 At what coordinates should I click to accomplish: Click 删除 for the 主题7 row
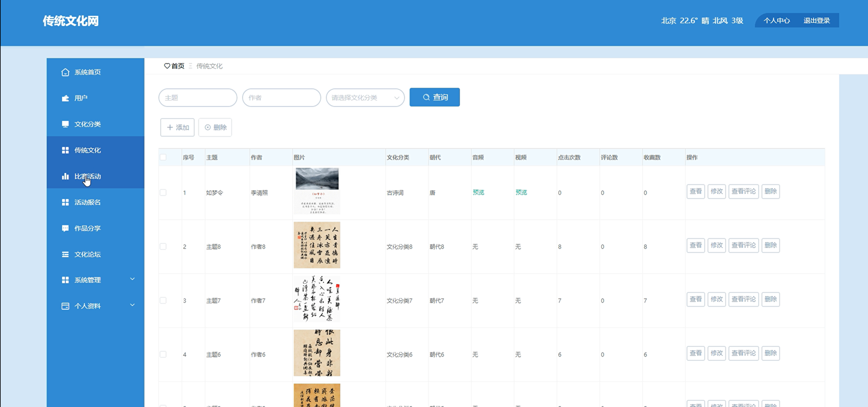tap(770, 299)
